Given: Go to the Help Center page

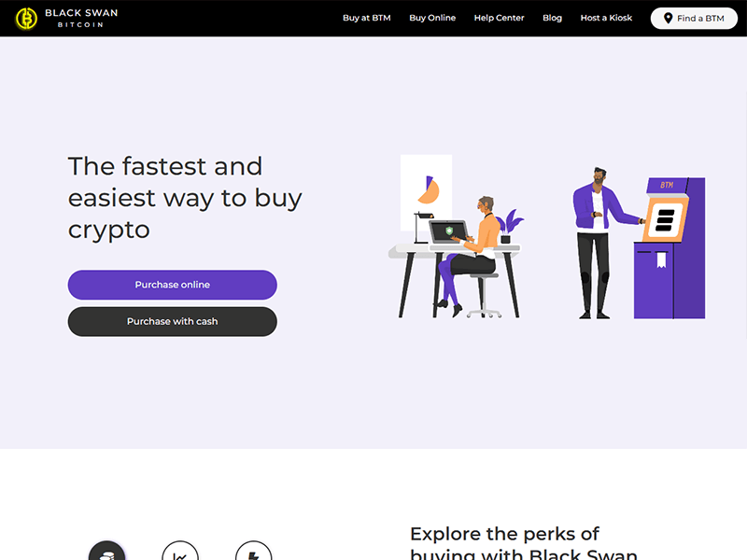Looking at the screenshot, I should coord(499,18).
